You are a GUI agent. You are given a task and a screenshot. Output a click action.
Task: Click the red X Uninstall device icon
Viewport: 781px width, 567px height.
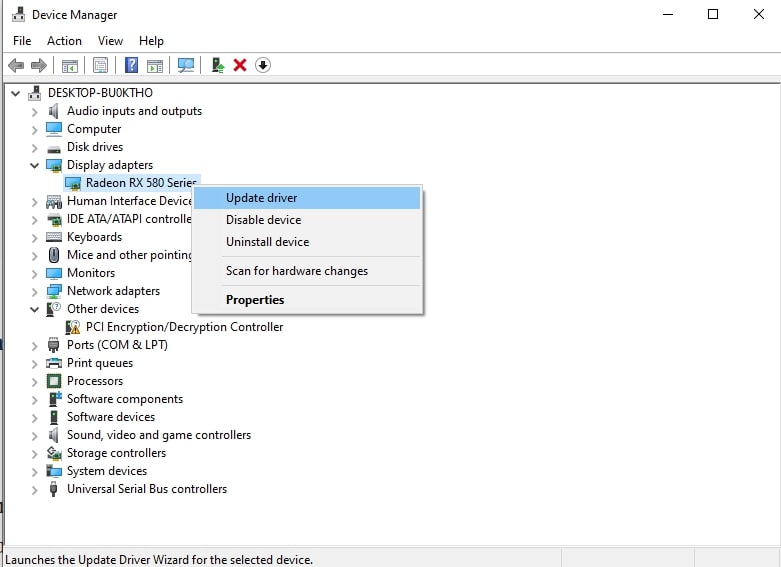[x=240, y=65]
